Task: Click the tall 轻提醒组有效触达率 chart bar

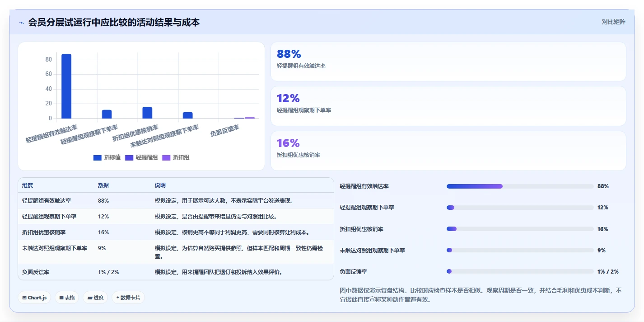Action: (x=66, y=86)
